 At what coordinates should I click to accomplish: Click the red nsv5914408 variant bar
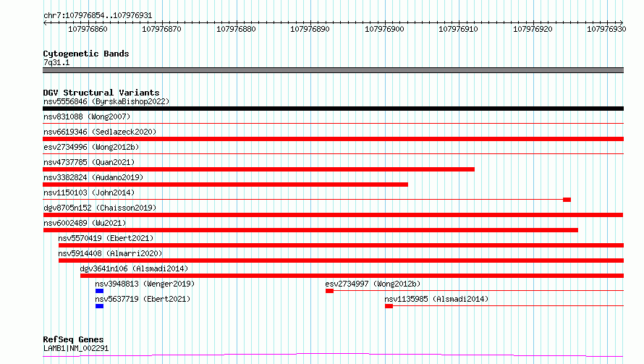[x=342, y=261]
